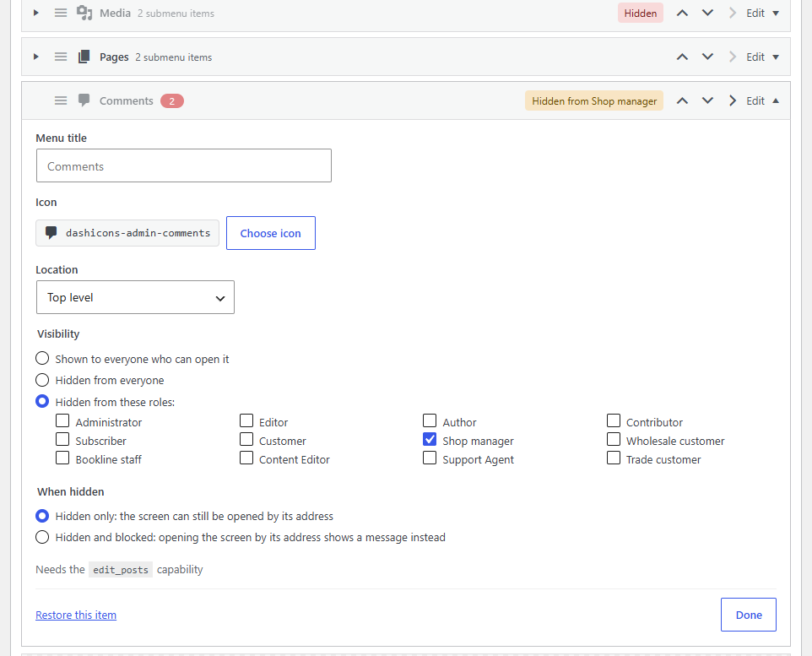Check the Content Editor role checkbox

pos(246,458)
